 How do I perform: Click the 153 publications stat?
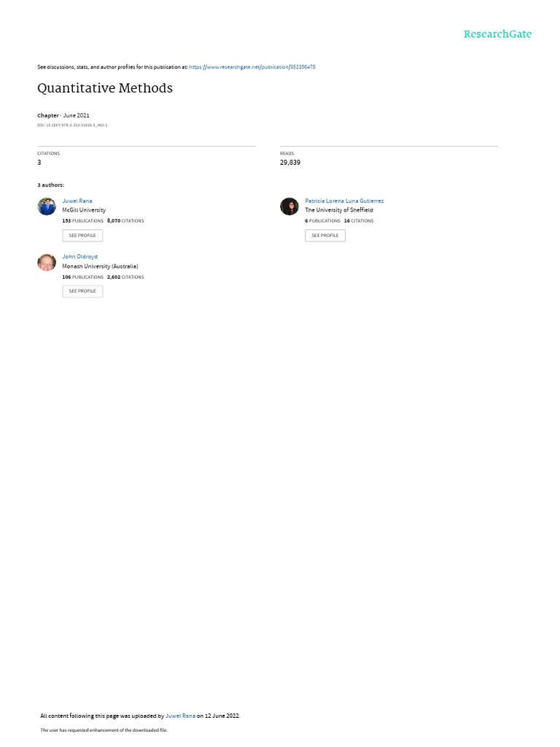[x=83, y=221]
